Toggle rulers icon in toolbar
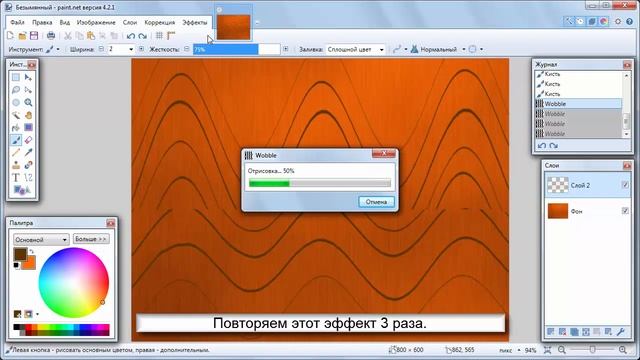Screen dimensions: 640x360 point(171,36)
